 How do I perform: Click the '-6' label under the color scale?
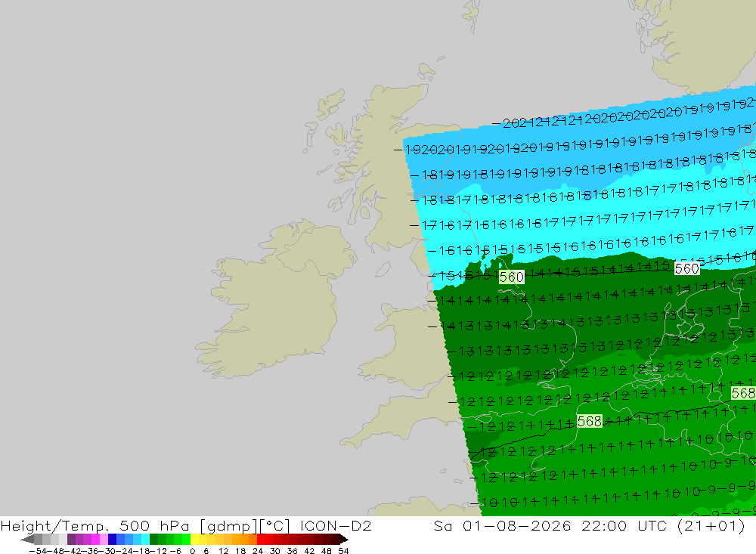(175, 551)
